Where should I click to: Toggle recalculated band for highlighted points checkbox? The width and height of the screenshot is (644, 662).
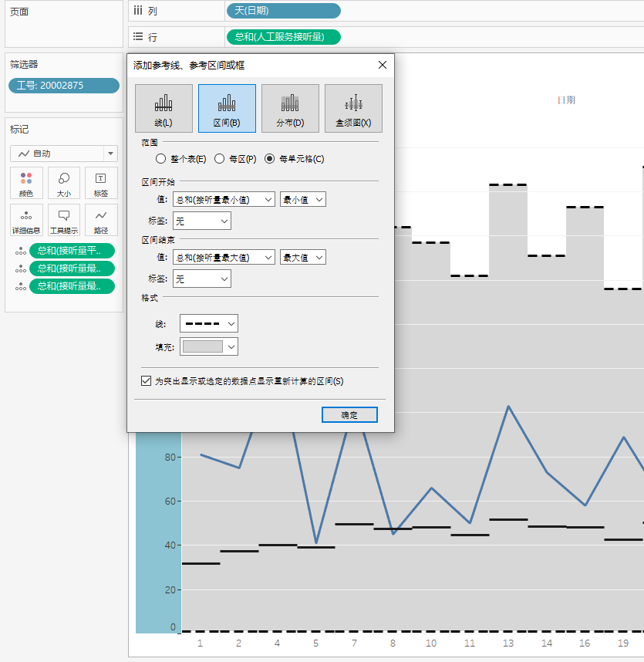click(x=146, y=381)
